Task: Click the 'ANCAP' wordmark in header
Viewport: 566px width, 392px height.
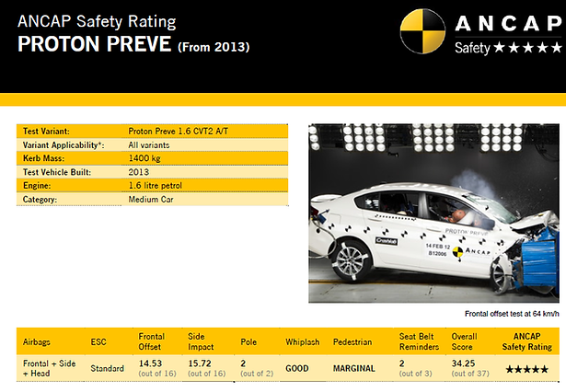Action: click(508, 23)
